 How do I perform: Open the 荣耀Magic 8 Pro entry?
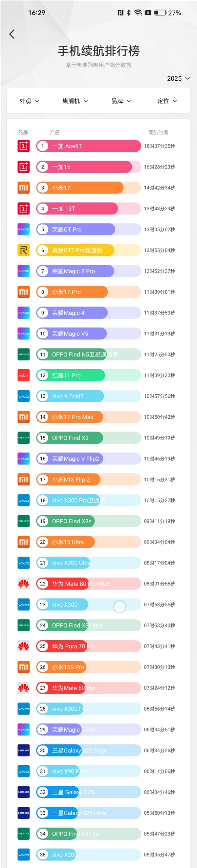pyautogui.click(x=88, y=271)
